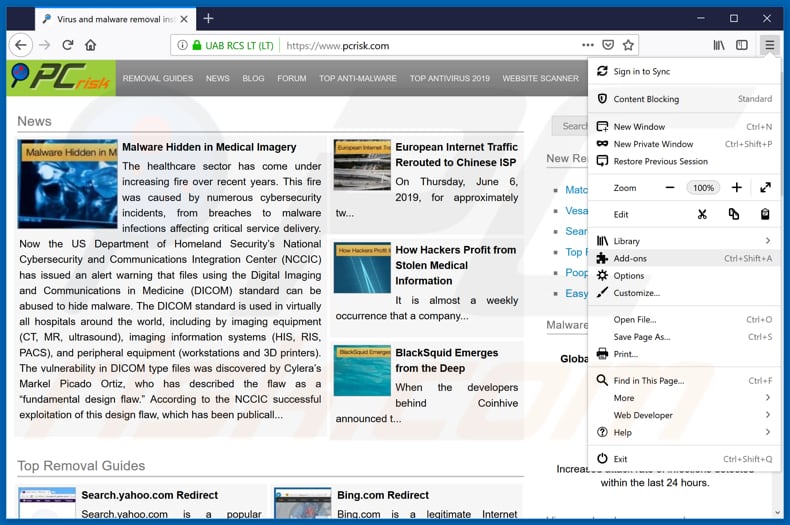790x525 pixels.
Task: Open European Internet Traffic Rerouted article
Action: 456,155
